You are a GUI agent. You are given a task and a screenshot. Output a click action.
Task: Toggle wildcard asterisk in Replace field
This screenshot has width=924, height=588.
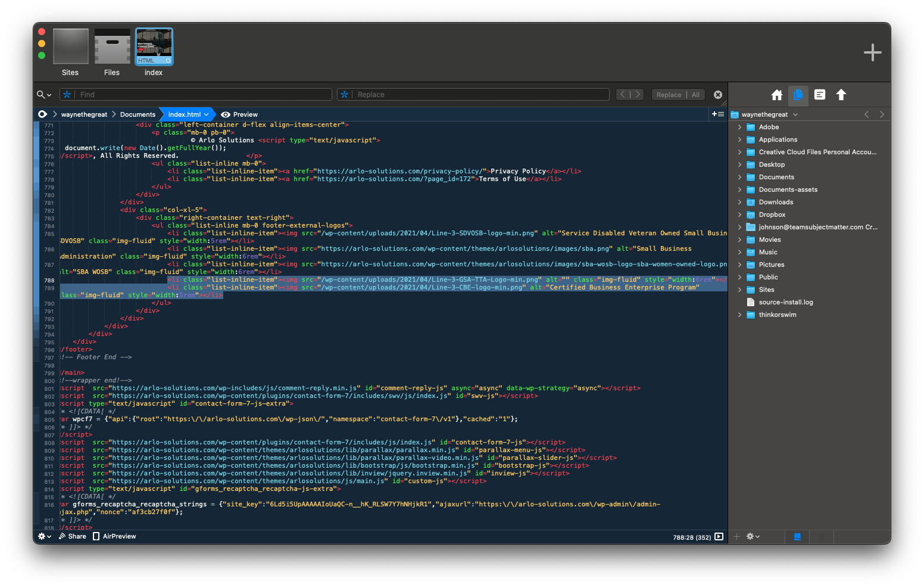344,95
